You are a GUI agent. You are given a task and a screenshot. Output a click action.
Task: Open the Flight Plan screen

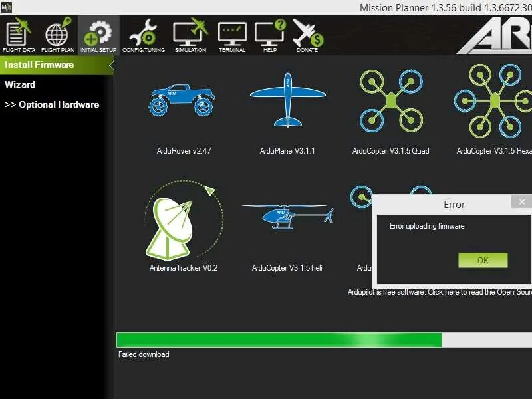pyautogui.click(x=58, y=36)
